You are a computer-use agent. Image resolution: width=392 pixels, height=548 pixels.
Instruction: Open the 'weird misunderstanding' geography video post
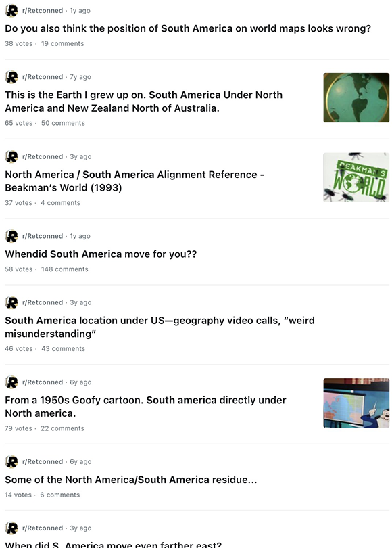point(160,327)
